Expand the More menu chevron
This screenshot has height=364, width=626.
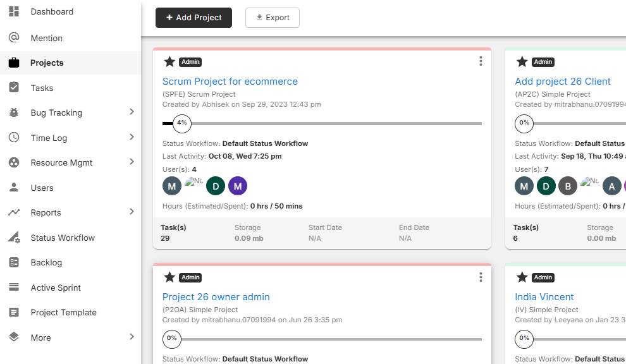(x=132, y=337)
